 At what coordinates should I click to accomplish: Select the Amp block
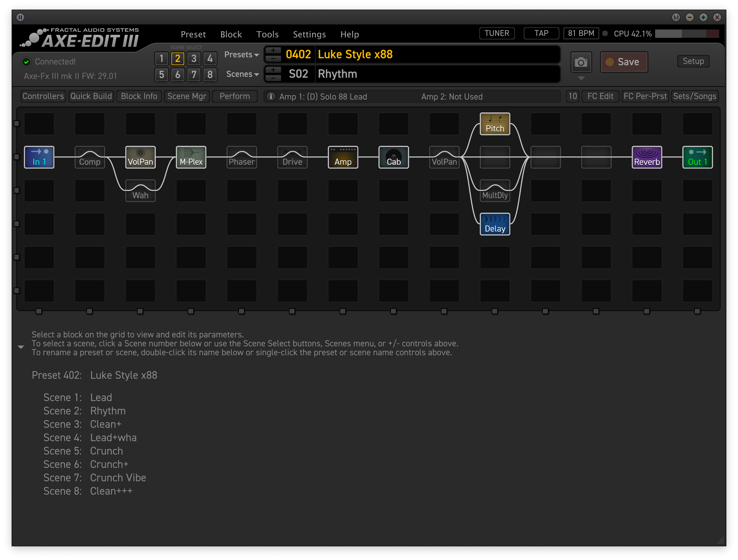click(343, 157)
